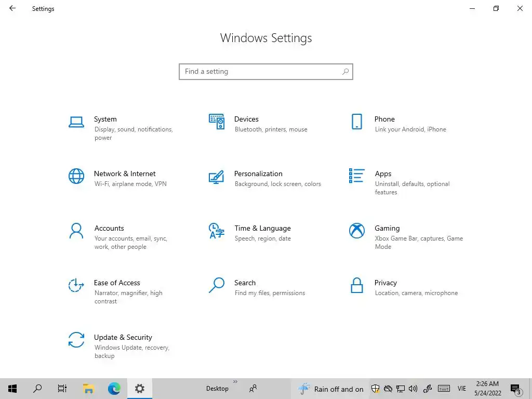Open the Update & Security arrows icon
Screen dimensions: 532x399
pyautogui.click(x=76, y=340)
